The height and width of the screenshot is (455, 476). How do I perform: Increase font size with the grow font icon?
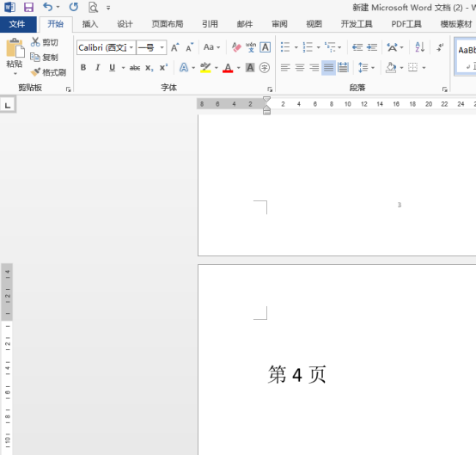click(175, 47)
